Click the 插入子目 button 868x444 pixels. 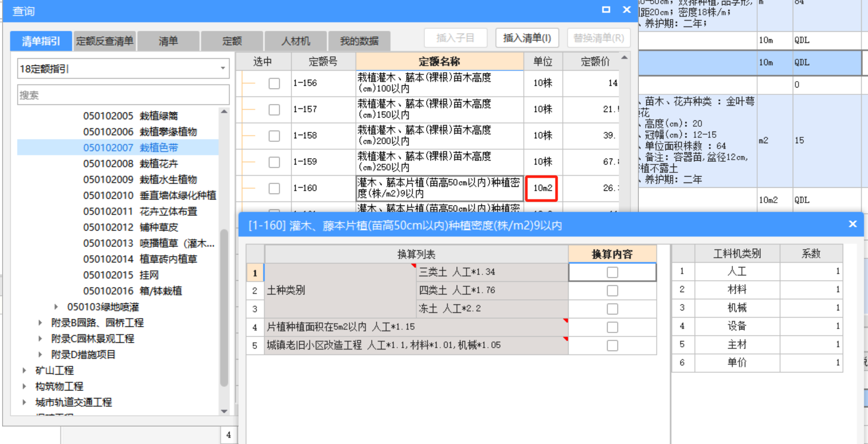(455, 38)
